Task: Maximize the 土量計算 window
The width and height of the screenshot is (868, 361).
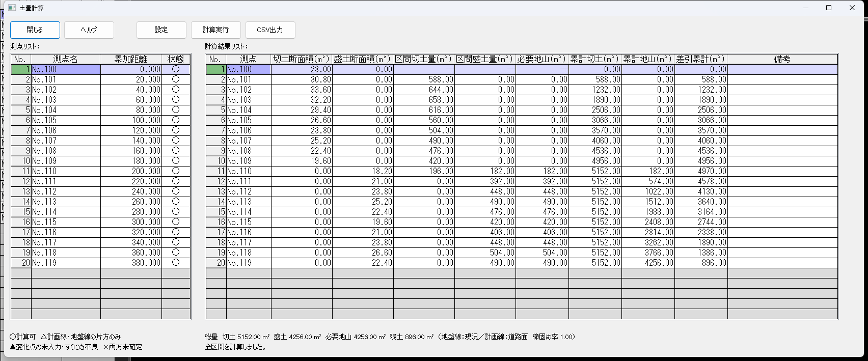Action: click(x=829, y=8)
